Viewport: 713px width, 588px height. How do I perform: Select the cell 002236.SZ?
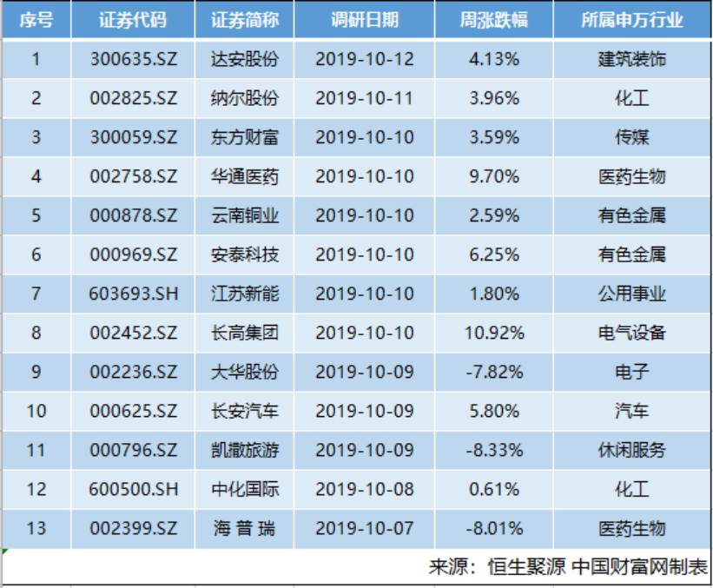pos(133,372)
